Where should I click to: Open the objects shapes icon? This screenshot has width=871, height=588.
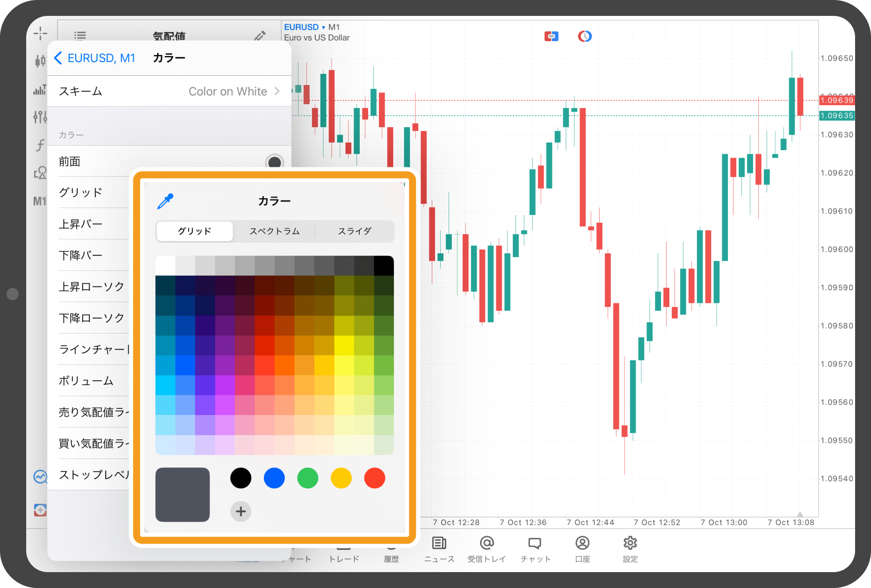pyautogui.click(x=40, y=173)
